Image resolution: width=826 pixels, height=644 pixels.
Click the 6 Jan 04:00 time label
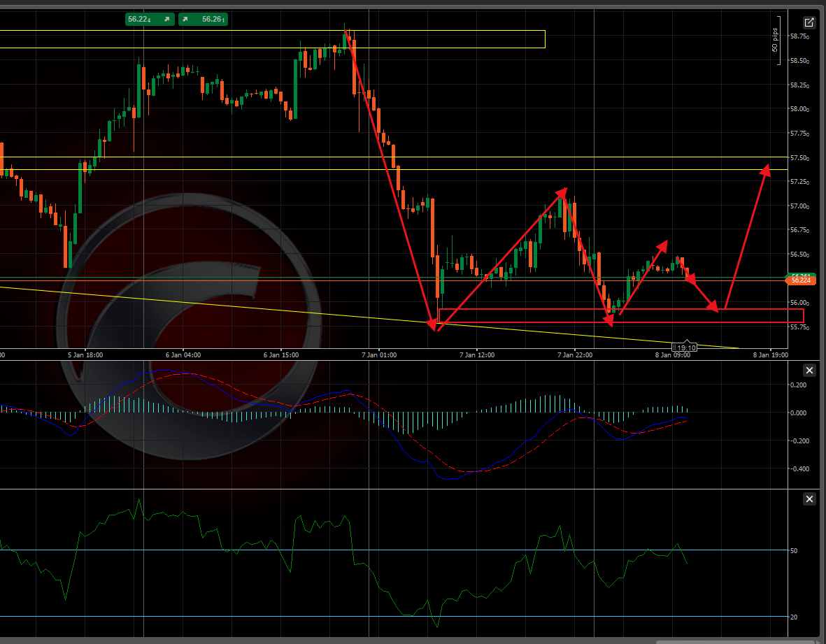[183, 355]
